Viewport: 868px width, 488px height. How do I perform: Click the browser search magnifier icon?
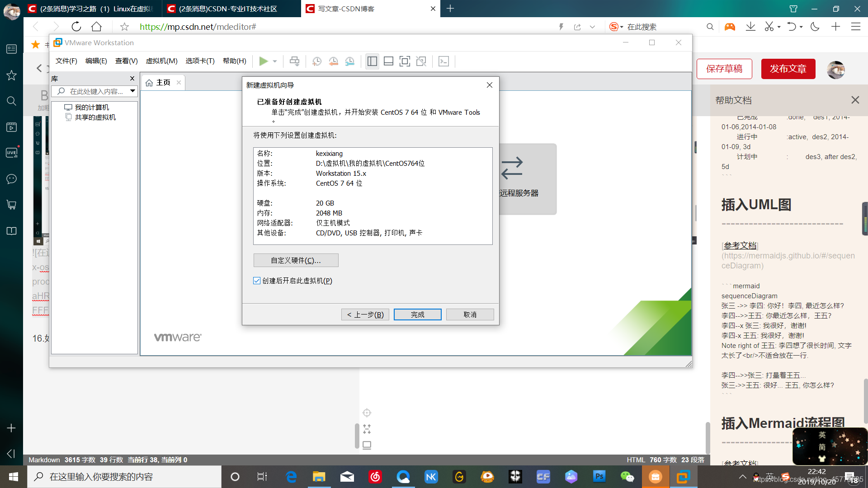[710, 27]
